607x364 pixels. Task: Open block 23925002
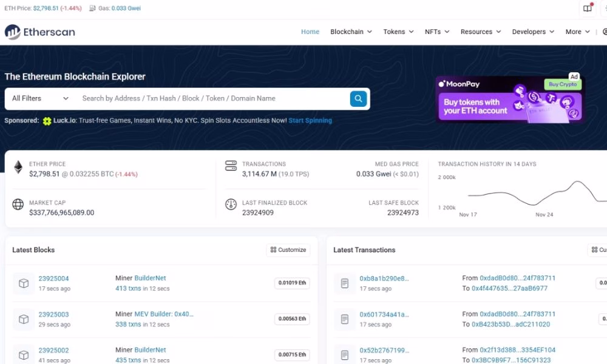[53, 351]
